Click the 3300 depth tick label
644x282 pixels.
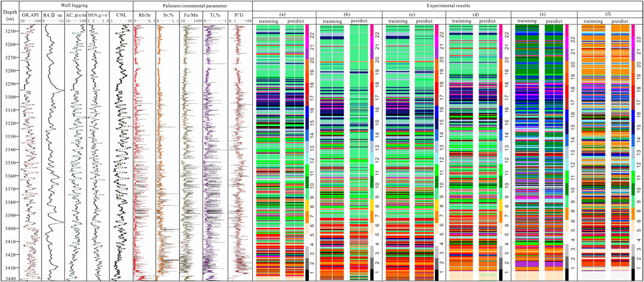[x=9, y=97]
